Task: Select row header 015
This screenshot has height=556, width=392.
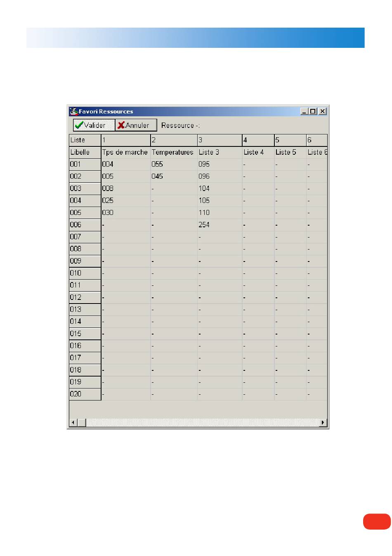Action: pos(85,334)
